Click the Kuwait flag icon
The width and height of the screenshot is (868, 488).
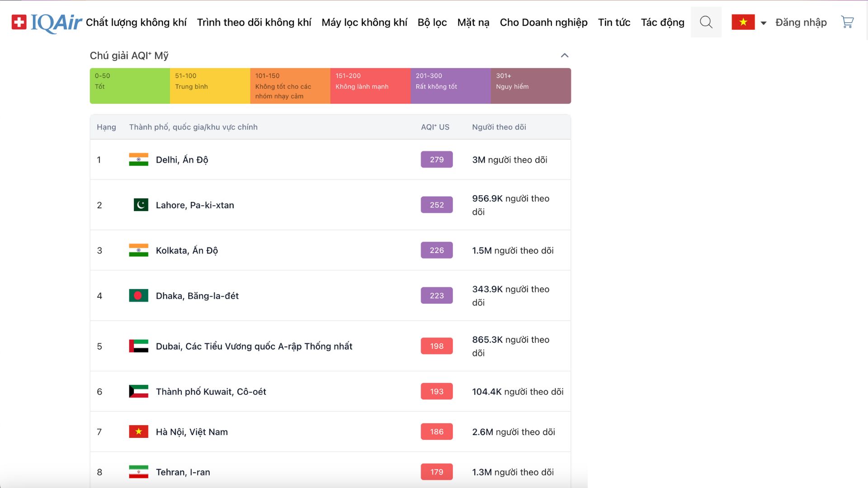(x=138, y=391)
